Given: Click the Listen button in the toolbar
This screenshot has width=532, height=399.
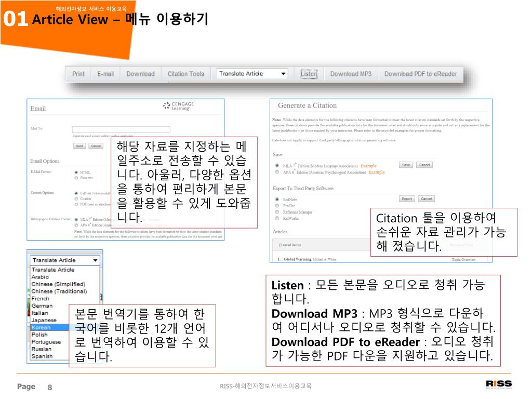Looking at the screenshot, I should click(x=309, y=74).
